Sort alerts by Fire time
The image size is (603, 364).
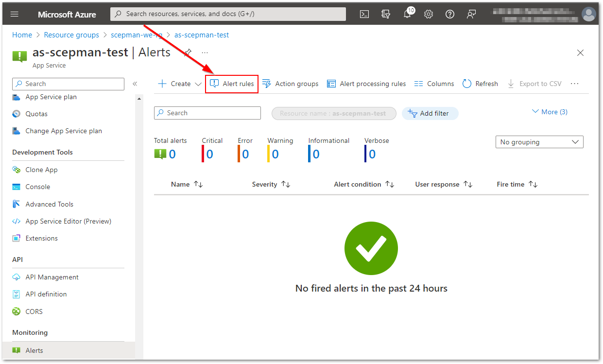click(517, 184)
